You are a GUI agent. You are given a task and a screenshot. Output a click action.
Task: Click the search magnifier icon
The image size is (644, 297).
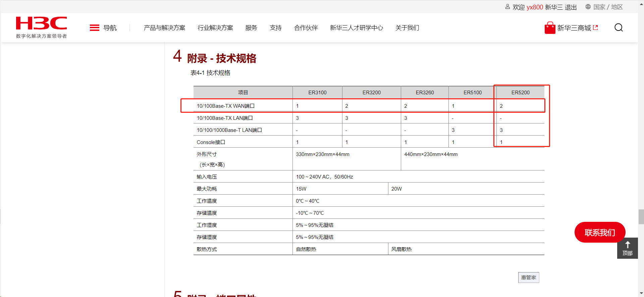click(x=619, y=28)
